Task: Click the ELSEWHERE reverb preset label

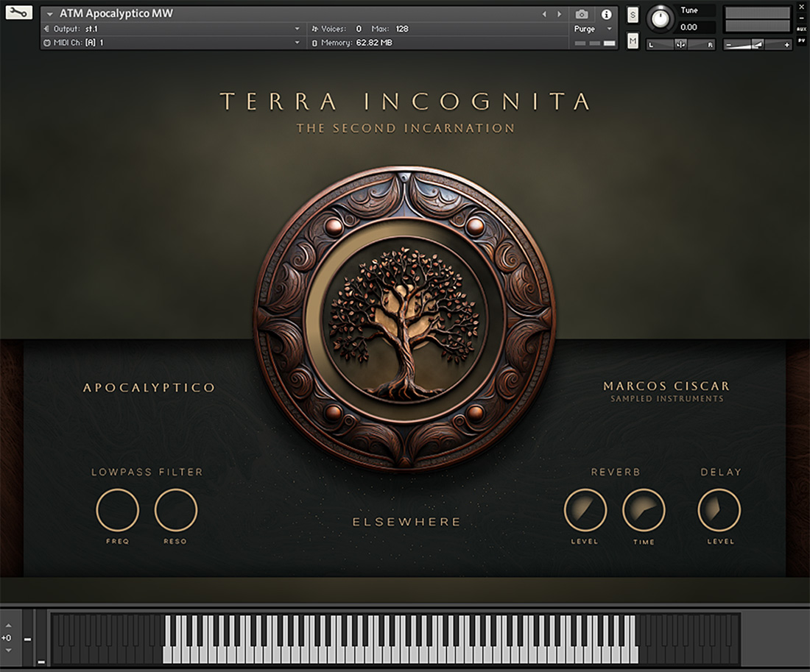Action: pos(406,522)
